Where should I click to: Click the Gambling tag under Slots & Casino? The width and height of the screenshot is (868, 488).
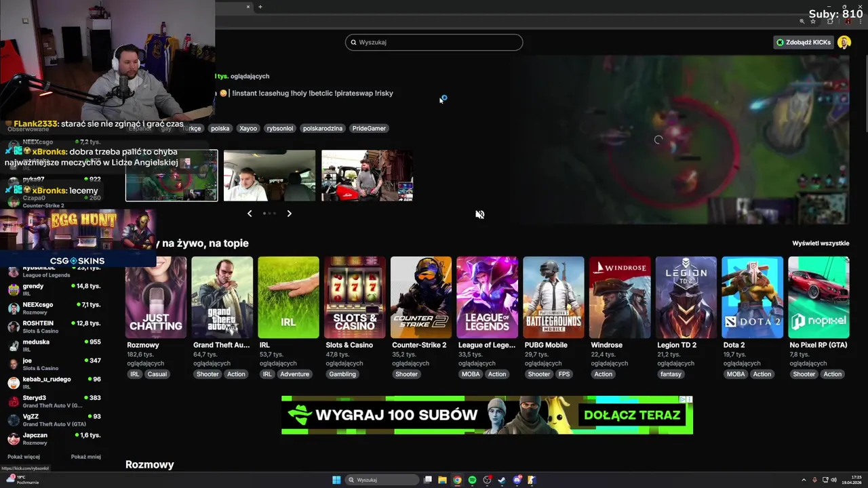pyautogui.click(x=342, y=374)
